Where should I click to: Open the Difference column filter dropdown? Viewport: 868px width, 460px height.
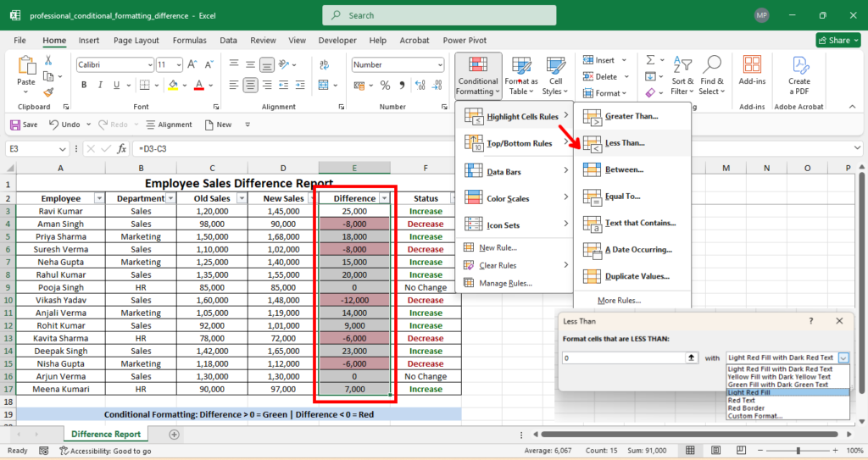click(x=384, y=198)
